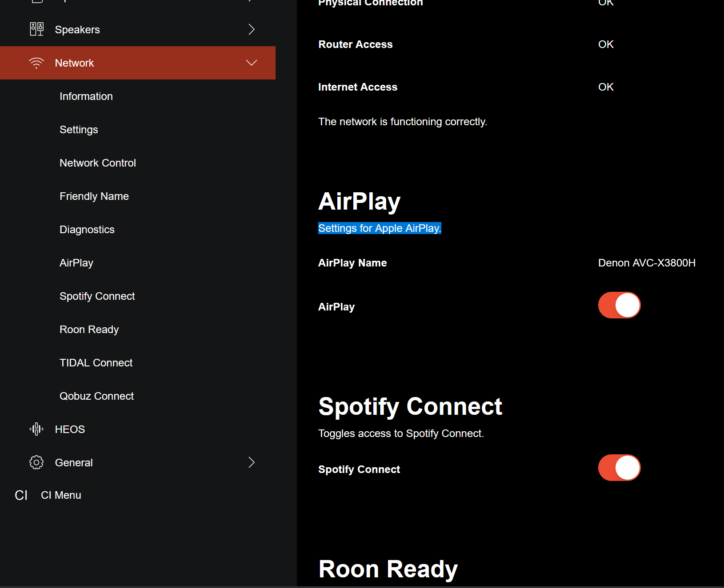Viewport: 724px width, 588px height.
Task: Click the highlighted 'Settings for Apple AirPlay.' text
Action: pos(380,228)
